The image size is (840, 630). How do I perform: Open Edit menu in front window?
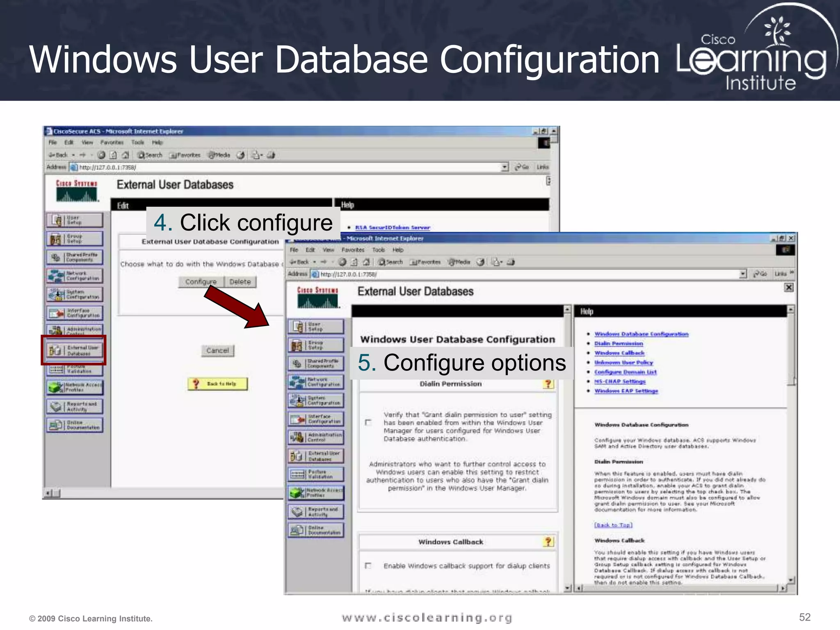(x=310, y=250)
